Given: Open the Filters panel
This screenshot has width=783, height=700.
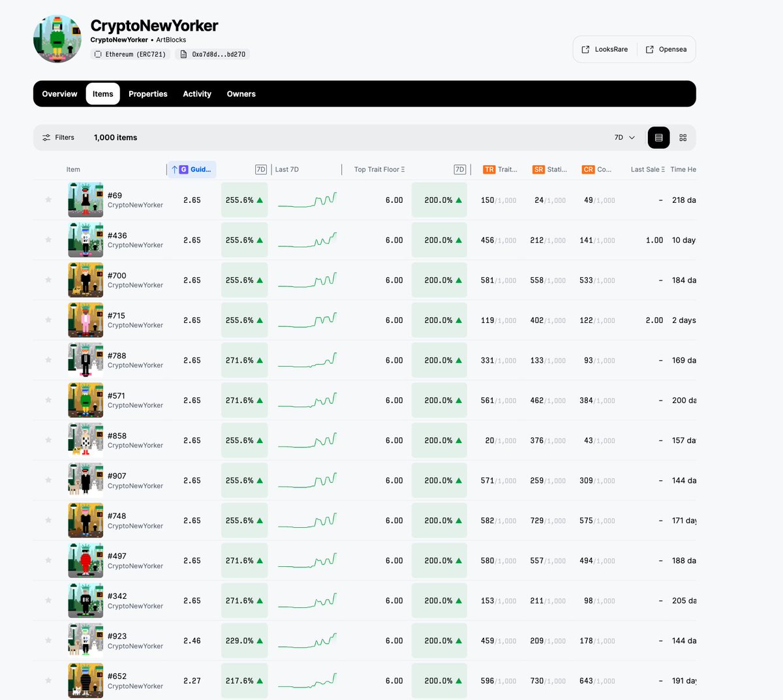Looking at the screenshot, I should [x=58, y=137].
